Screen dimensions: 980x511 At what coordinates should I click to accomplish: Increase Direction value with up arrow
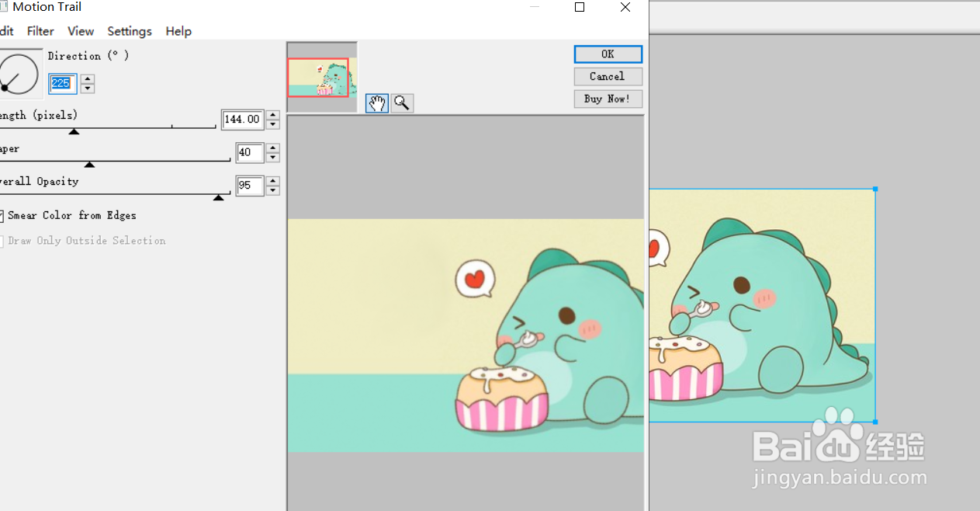pos(88,78)
